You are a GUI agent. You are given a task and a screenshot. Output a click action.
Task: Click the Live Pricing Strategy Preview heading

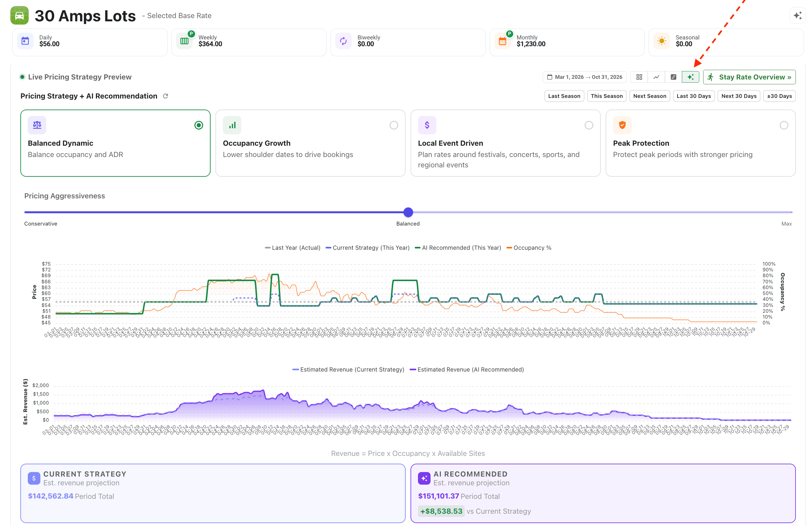pos(79,77)
